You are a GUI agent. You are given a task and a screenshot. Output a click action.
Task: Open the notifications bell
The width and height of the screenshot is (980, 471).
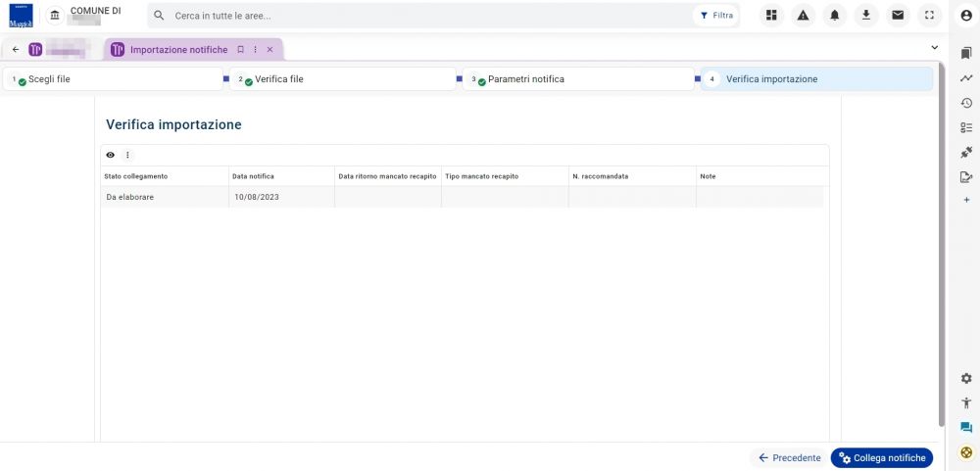click(834, 16)
